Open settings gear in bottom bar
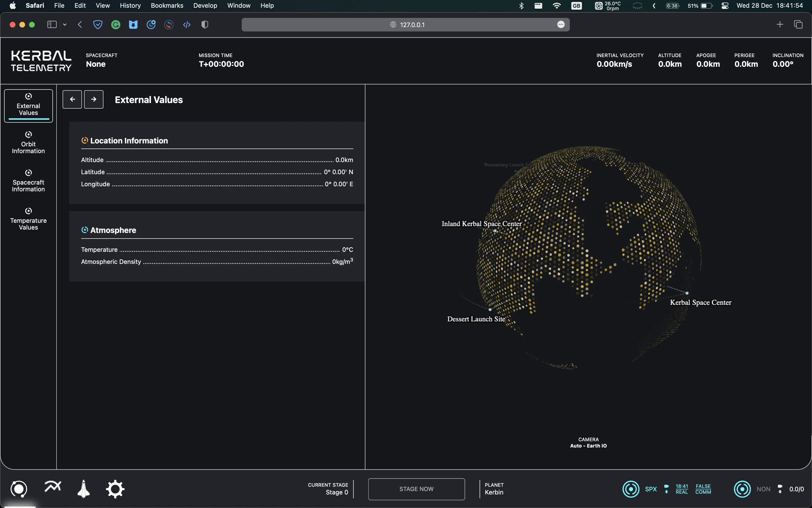 tap(116, 489)
